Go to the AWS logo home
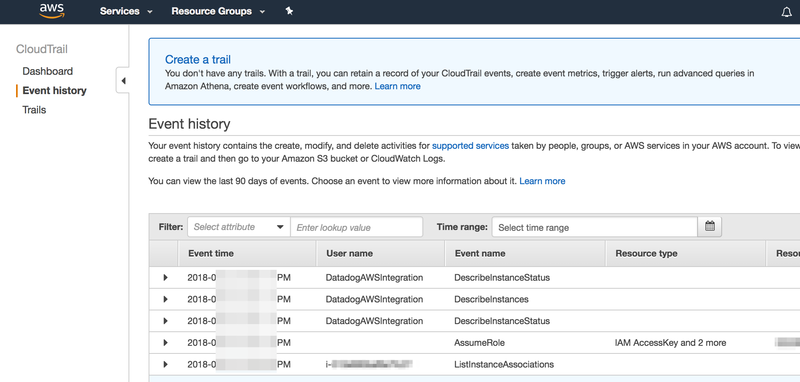This screenshot has height=382, width=800. [x=52, y=10]
